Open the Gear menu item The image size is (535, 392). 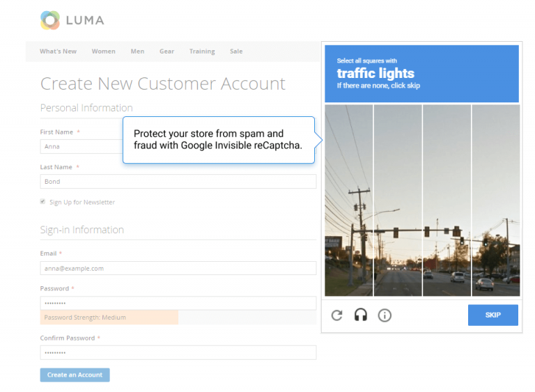[166, 52]
